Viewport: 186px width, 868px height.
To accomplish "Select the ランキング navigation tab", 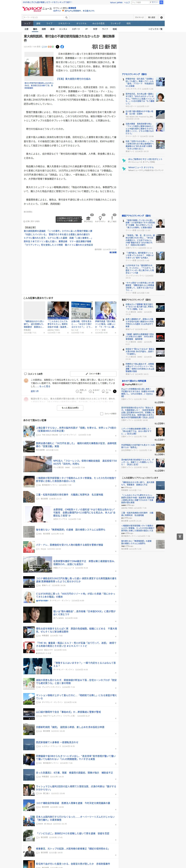I will [x=115, y=24].
